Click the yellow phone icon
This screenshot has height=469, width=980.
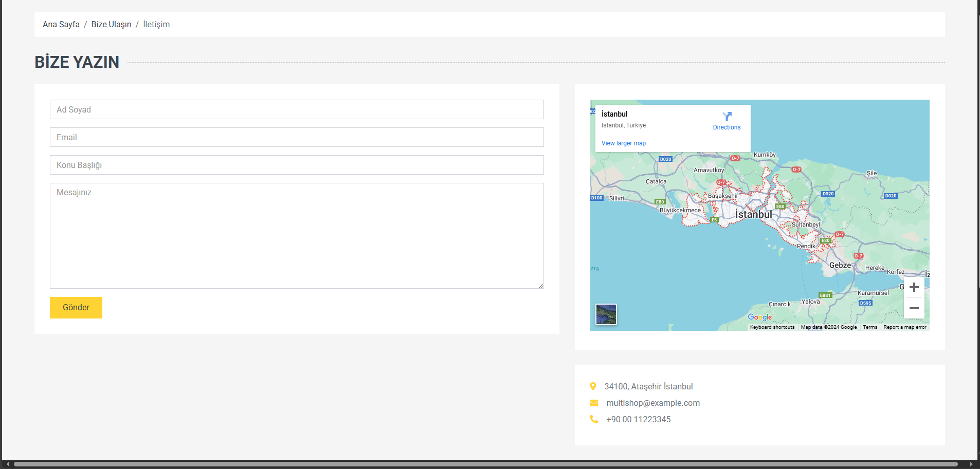[594, 419]
